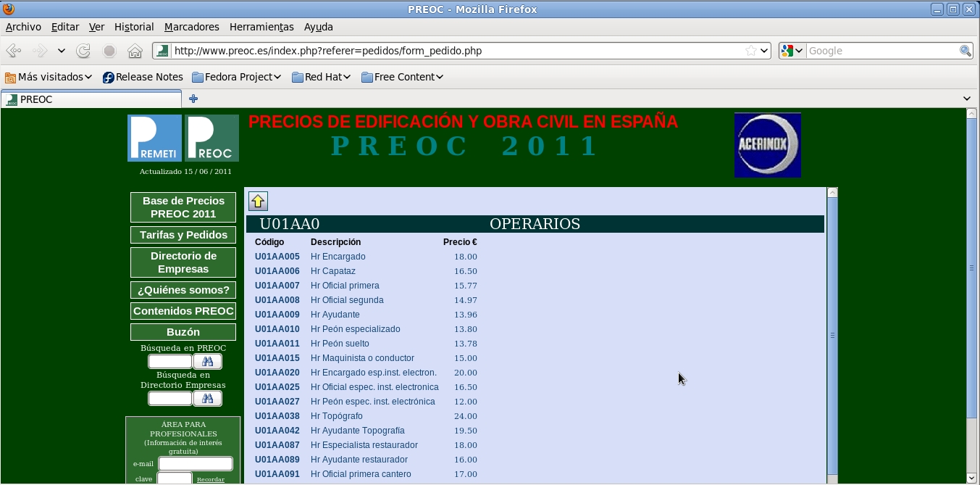The image size is (980, 485).
Task: Open the Herramientas menu
Action: (x=261, y=27)
